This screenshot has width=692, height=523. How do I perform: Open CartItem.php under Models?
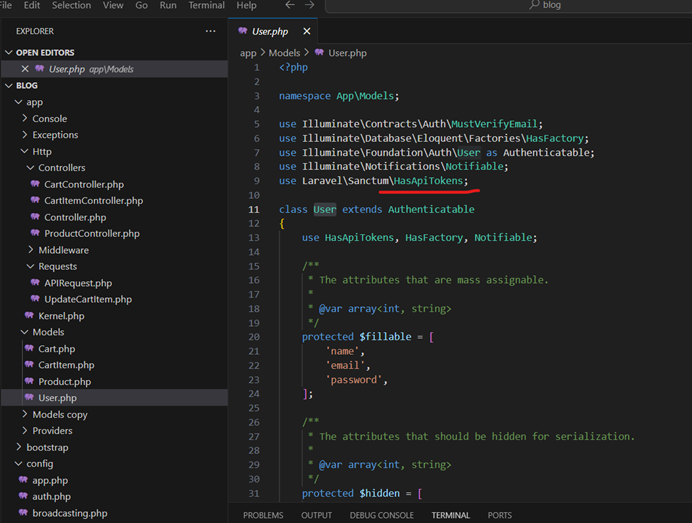click(66, 365)
